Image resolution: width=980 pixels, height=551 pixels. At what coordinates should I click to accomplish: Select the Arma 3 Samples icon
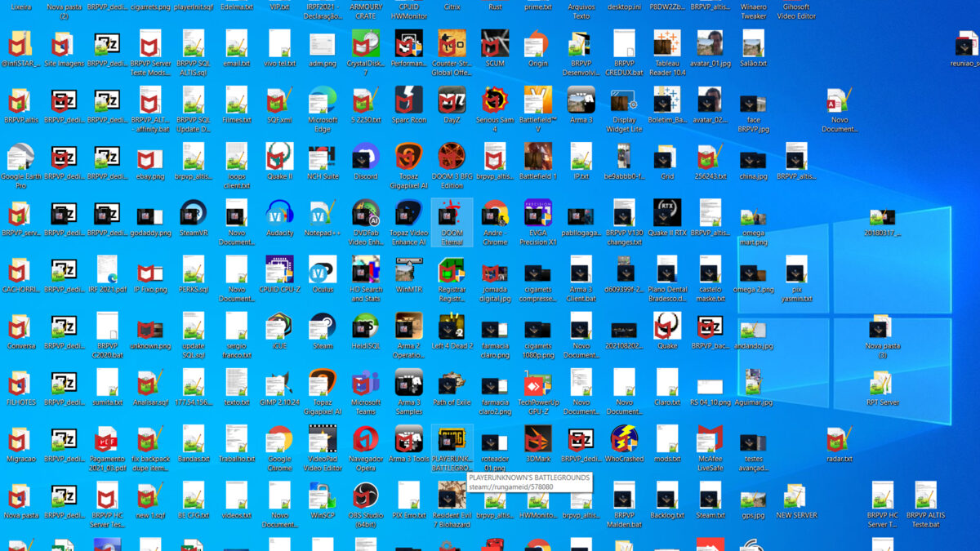click(408, 382)
